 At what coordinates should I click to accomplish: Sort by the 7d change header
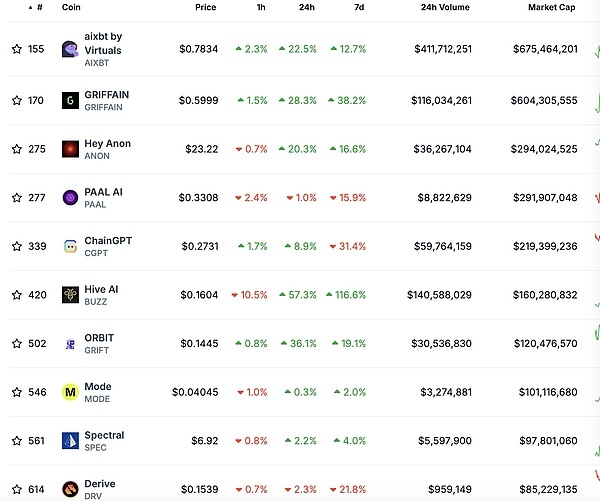point(356,7)
